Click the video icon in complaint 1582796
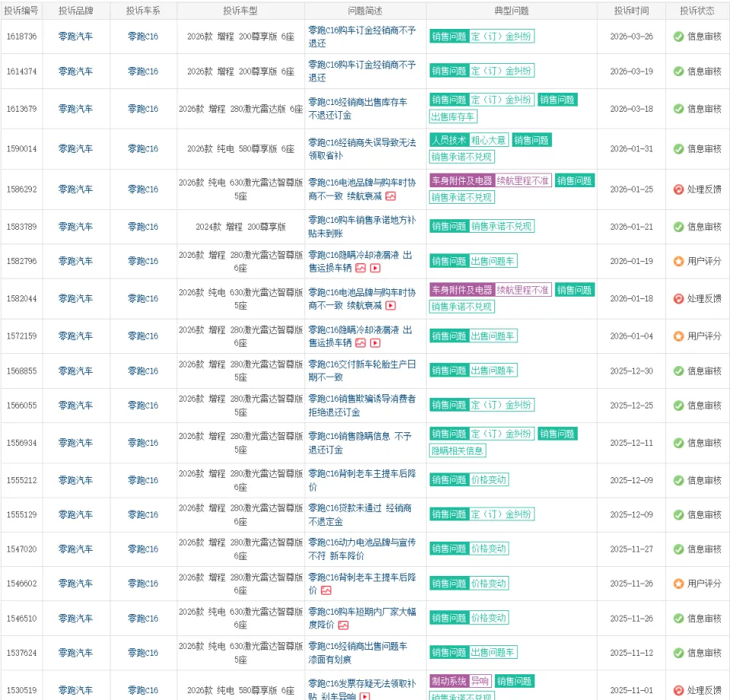This screenshot has height=700, width=730. click(x=375, y=268)
